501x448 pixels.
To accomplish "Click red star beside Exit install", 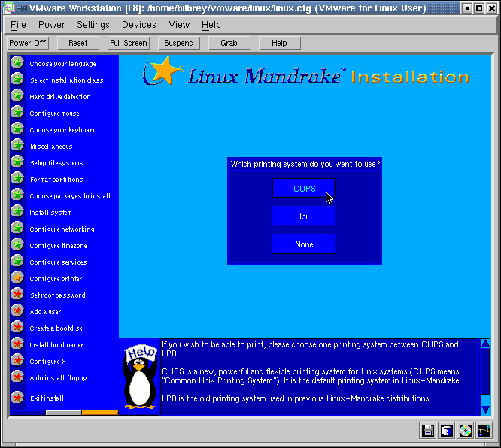I will [17, 398].
